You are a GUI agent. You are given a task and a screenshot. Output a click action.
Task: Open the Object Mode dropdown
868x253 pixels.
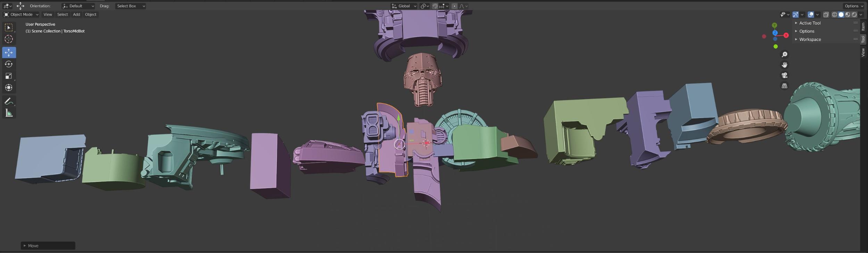(x=21, y=15)
